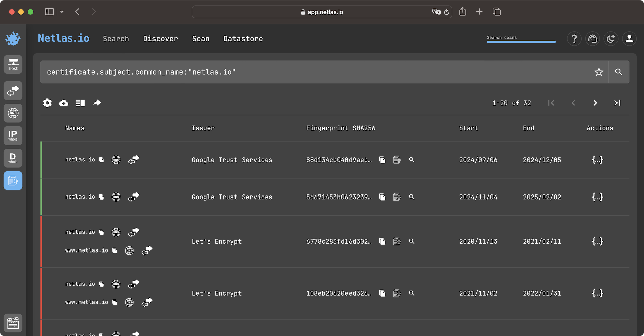The height and width of the screenshot is (336, 644).
Task: Expand actions for the first netlas.io certificate
Action: (x=597, y=160)
